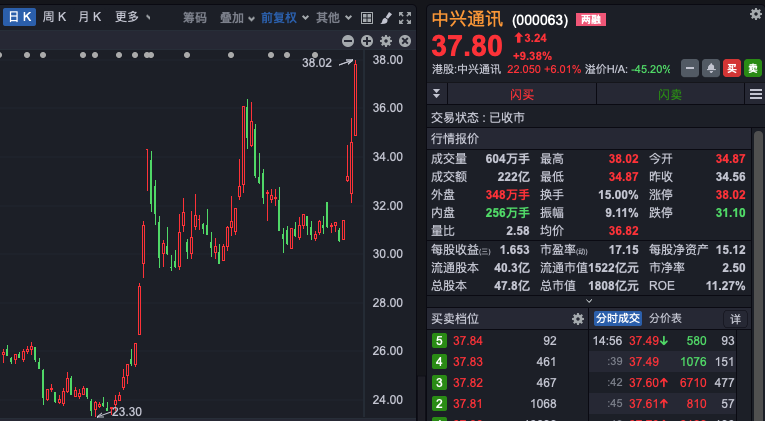Toggle fullscreen chart mode
Viewport: 765px width, 421px height.
click(405, 19)
